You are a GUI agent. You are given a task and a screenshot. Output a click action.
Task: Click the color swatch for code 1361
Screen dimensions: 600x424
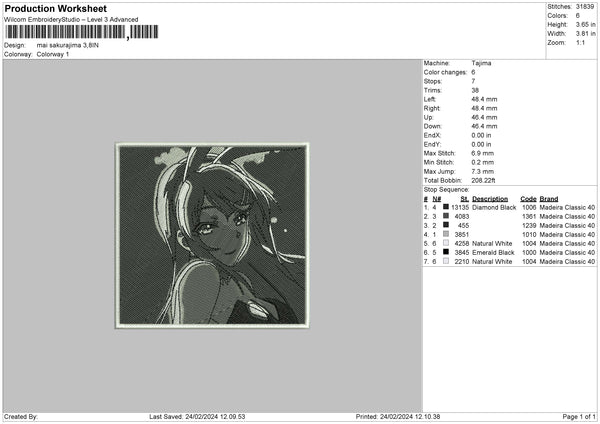pos(445,216)
